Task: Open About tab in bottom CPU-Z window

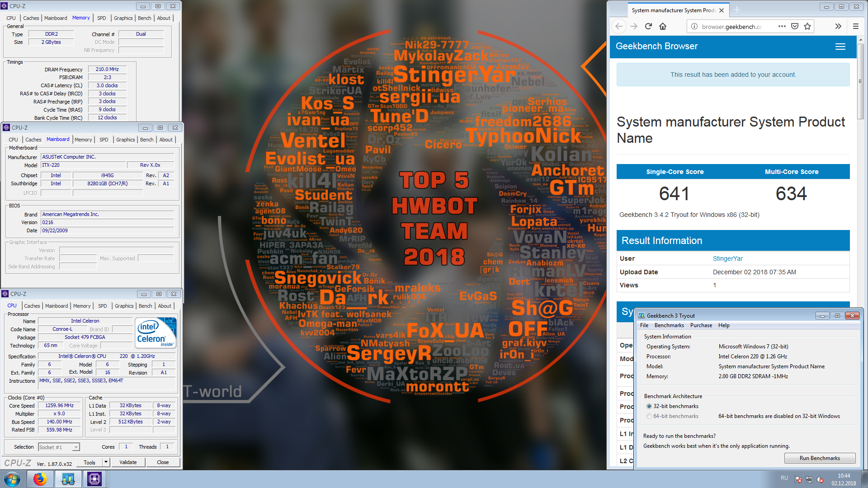Action: tap(165, 306)
